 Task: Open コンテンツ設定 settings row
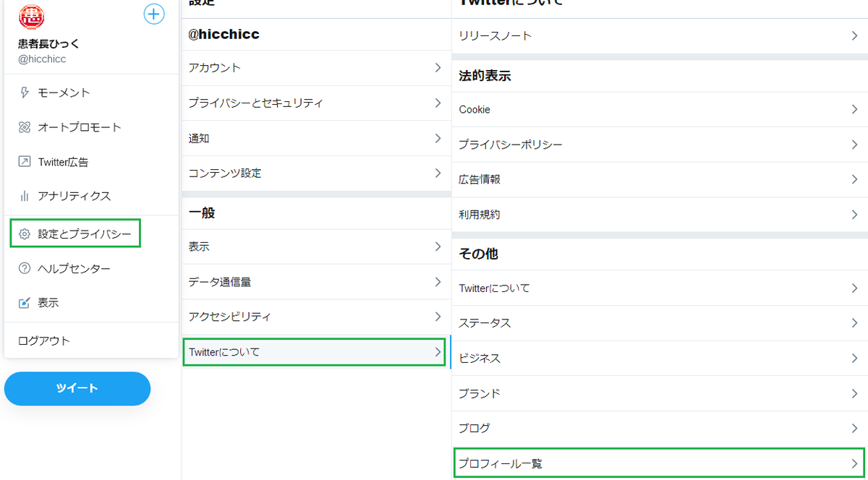pyautogui.click(x=316, y=173)
